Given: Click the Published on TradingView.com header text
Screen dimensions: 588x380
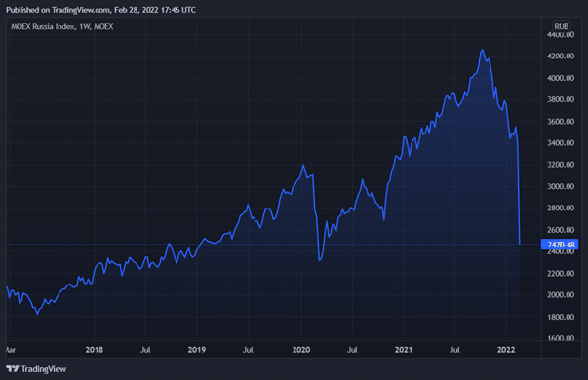Looking at the screenshot, I should coord(100,10).
